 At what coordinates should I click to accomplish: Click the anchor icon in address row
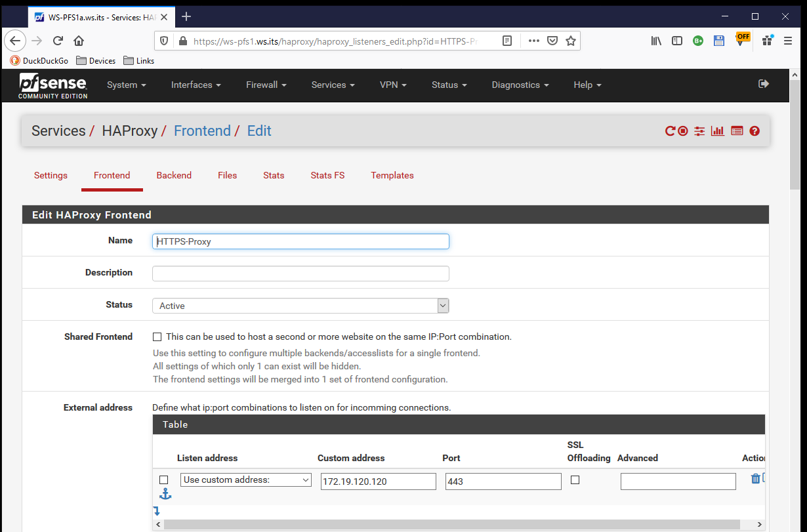165,494
